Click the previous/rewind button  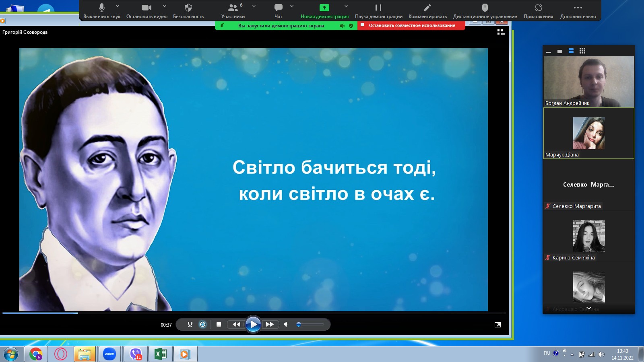[236, 324]
